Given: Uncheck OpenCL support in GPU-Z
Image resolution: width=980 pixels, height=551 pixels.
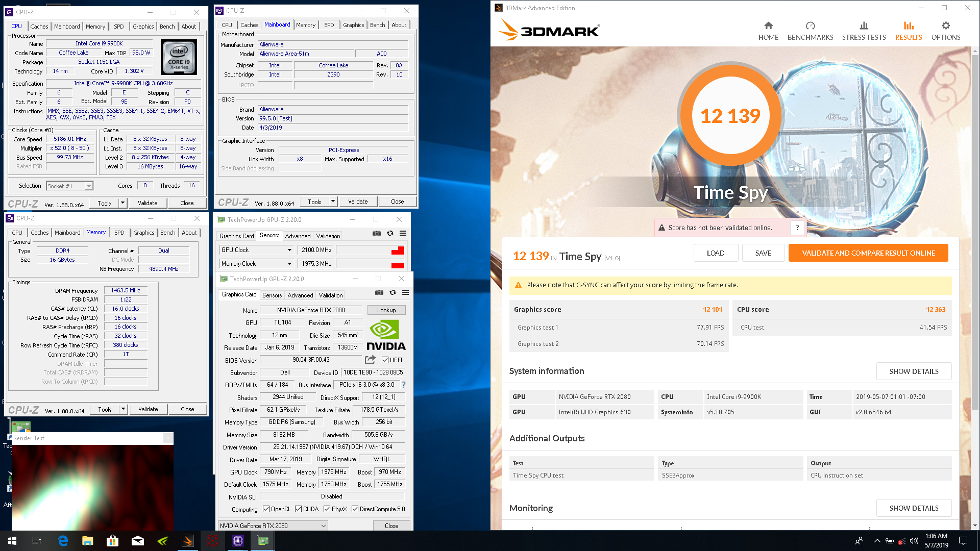Looking at the screenshot, I should [266, 509].
